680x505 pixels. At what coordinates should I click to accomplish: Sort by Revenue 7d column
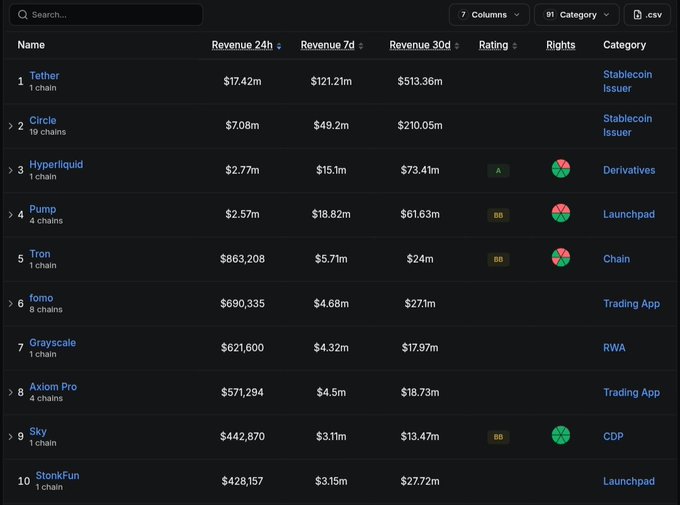click(327, 45)
